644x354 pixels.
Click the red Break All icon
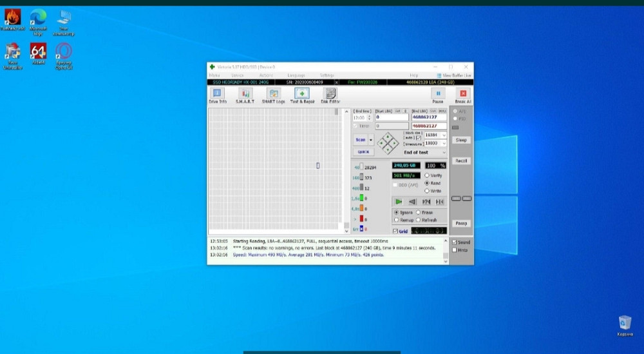pos(462,95)
